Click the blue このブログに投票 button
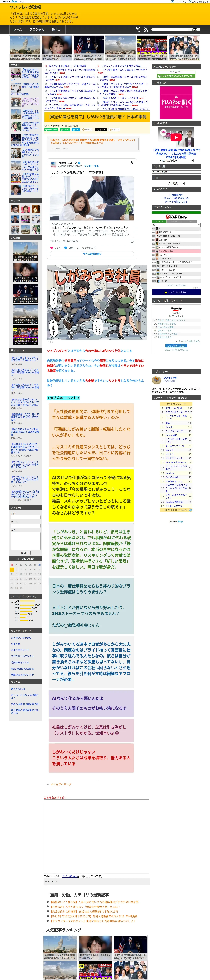Viewport: 210px width, 980px height. click(x=176, y=346)
